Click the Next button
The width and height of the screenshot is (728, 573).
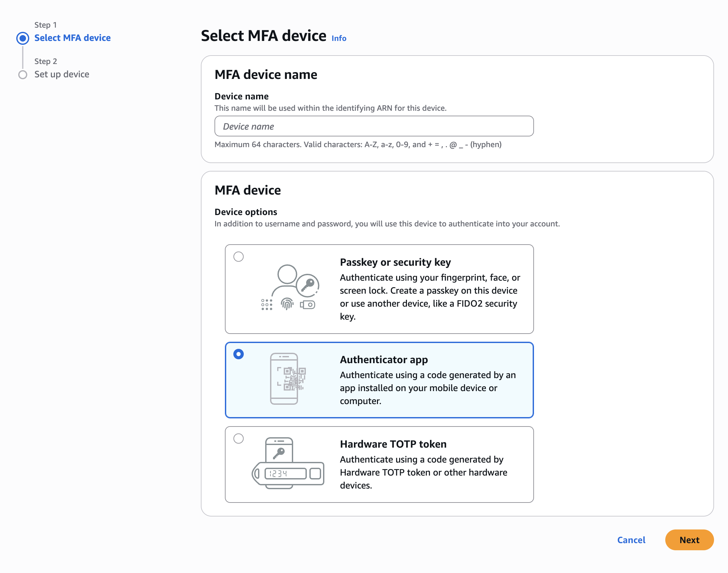tap(689, 540)
